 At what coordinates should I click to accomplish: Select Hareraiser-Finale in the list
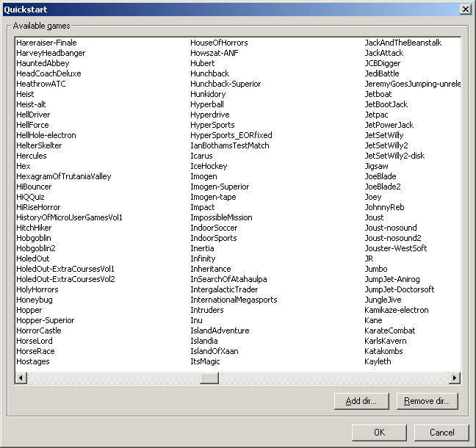coord(46,43)
